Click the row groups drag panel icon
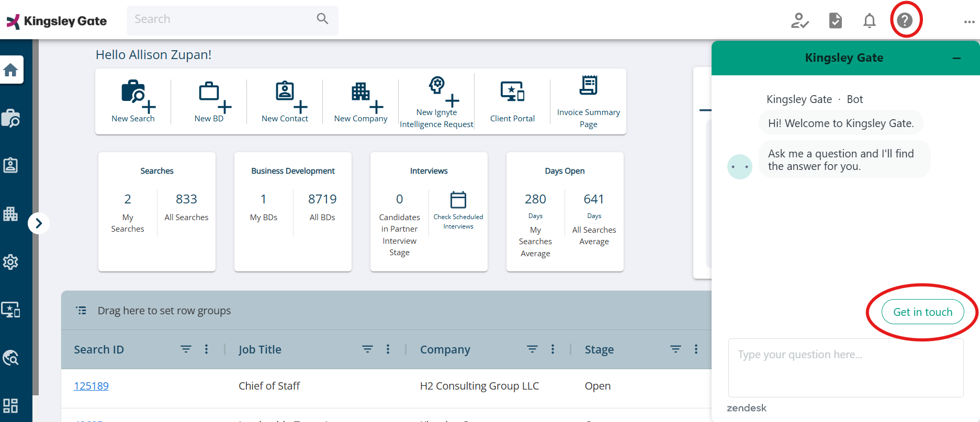The height and width of the screenshot is (422, 980). coord(81,311)
